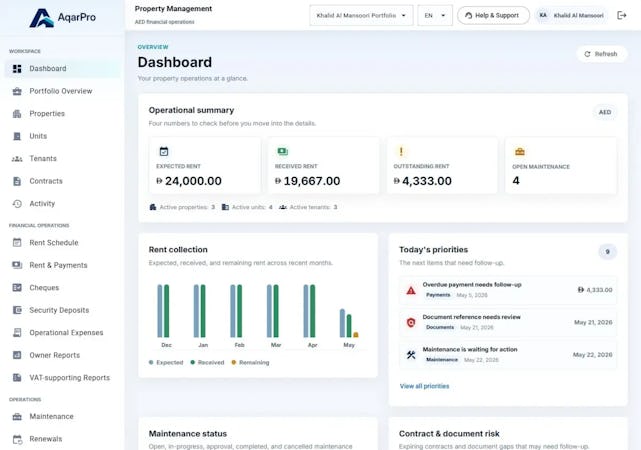Click the May bars in rent collection chart
The image size is (641, 450).
(x=349, y=323)
